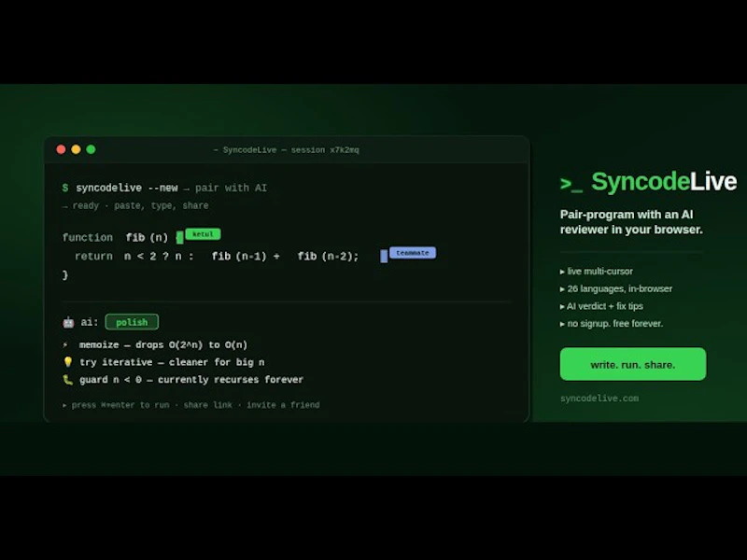Click the lightbulb icon beside iterative tip

tap(67, 362)
